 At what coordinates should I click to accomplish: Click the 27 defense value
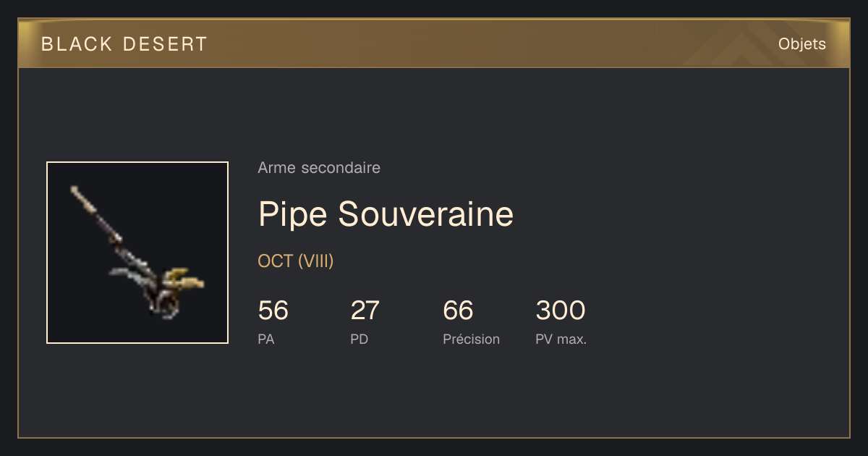[x=365, y=311]
